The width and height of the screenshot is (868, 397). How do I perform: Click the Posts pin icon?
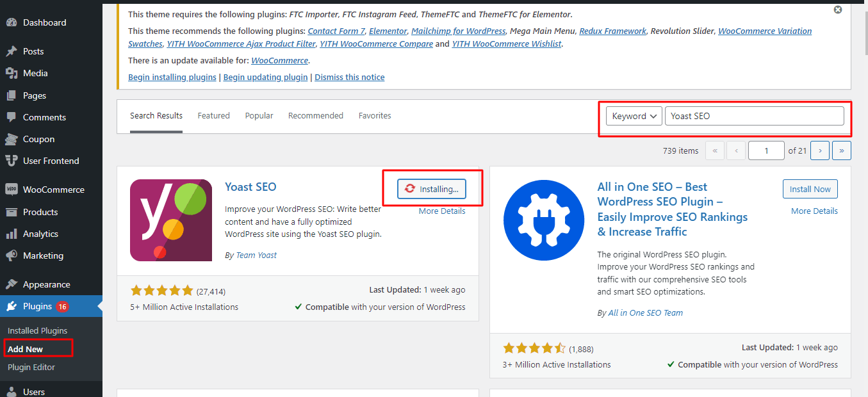12,51
